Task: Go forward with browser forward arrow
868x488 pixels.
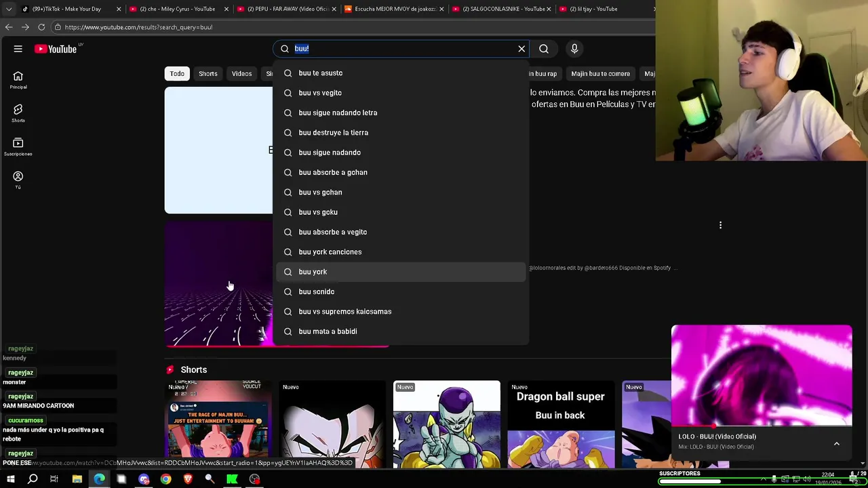Action: 25,27
